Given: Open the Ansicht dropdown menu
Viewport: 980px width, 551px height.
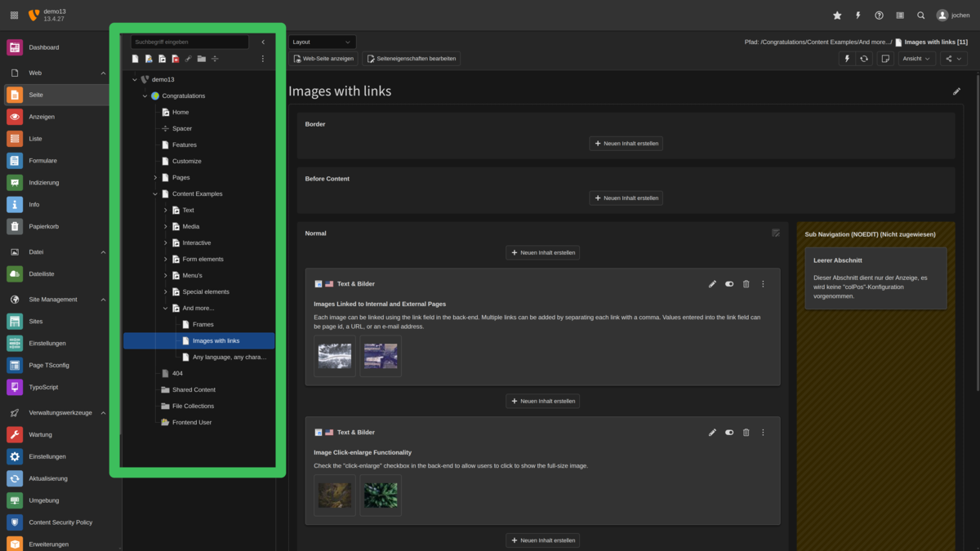Looking at the screenshot, I should [x=917, y=59].
